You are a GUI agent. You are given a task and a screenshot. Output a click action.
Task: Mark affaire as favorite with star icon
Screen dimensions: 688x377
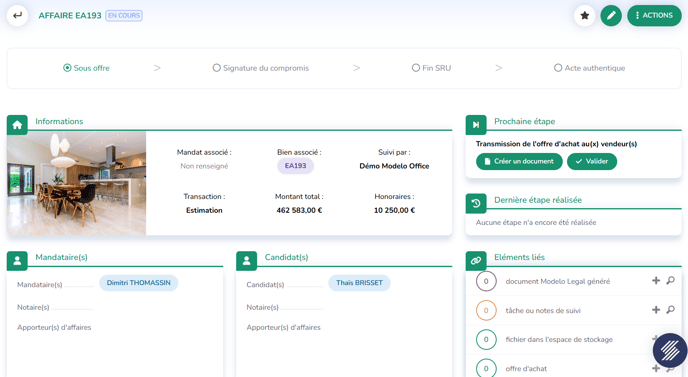(x=584, y=15)
